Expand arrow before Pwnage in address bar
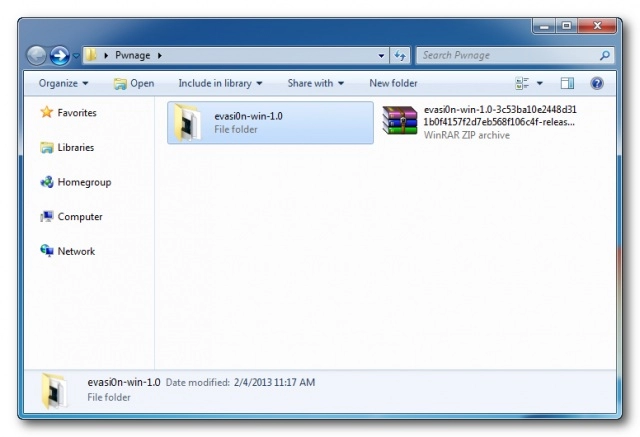 point(106,55)
